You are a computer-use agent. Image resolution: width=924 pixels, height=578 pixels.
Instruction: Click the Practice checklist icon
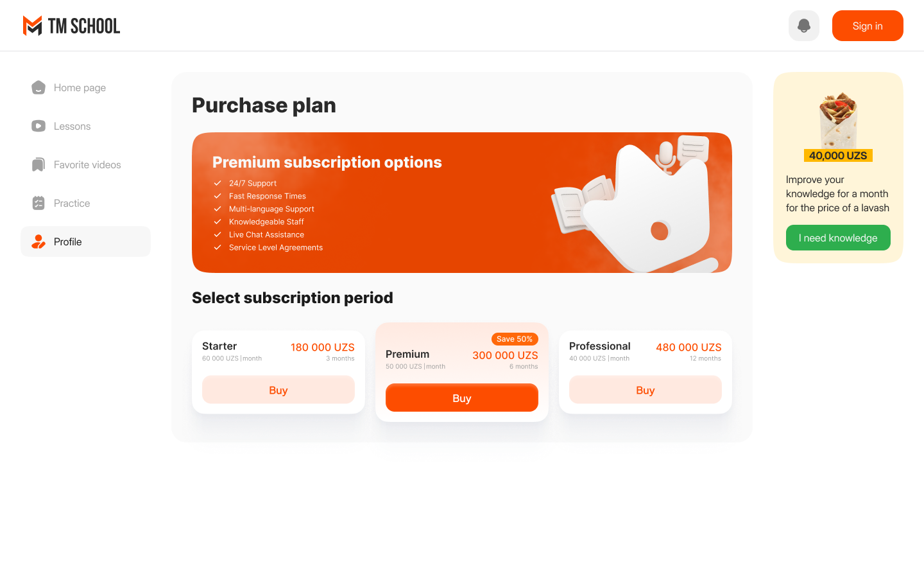[x=38, y=203]
